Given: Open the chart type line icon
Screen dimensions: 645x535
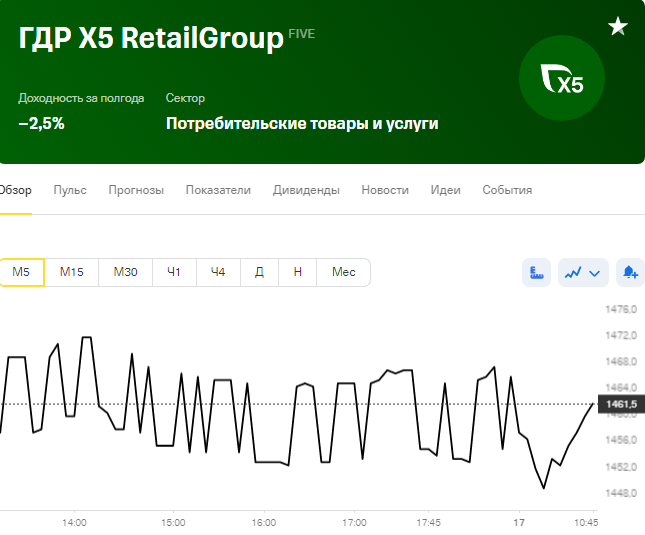Looking at the screenshot, I should tap(573, 272).
